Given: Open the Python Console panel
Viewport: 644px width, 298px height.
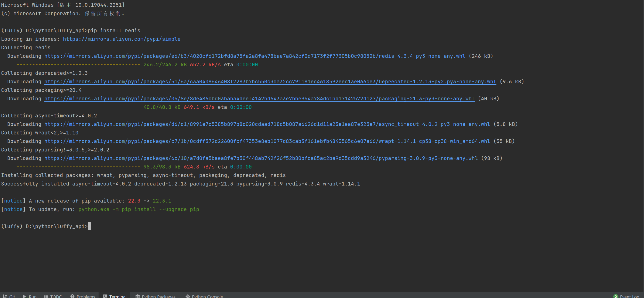Looking at the screenshot, I should point(204,296).
